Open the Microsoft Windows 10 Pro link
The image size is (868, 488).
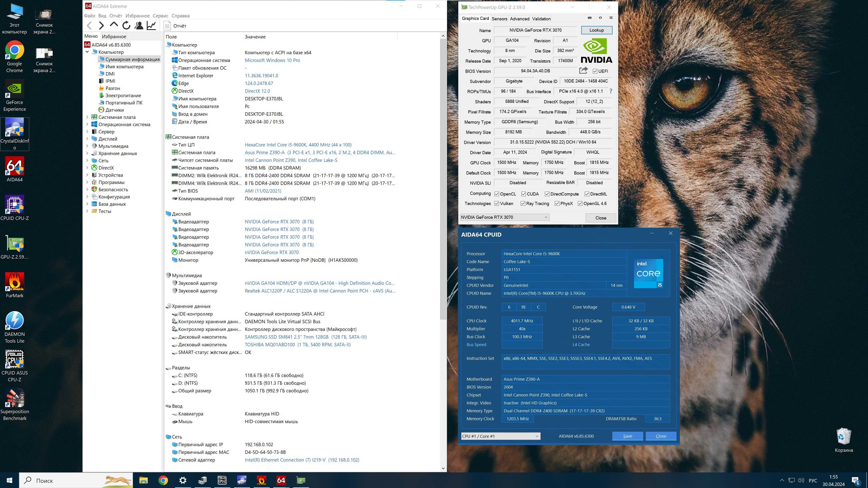(272, 60)
